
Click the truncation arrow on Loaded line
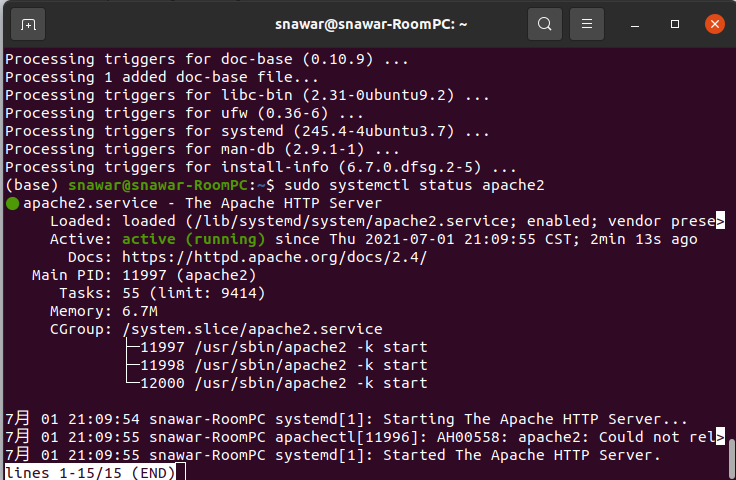(720, 221)
